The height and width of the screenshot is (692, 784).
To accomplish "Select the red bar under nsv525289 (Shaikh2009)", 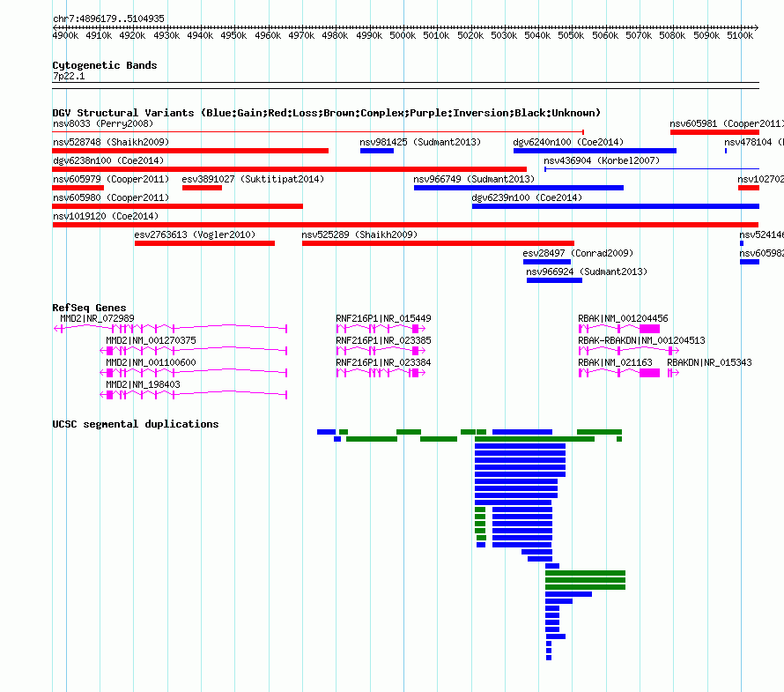I will 438,243.
